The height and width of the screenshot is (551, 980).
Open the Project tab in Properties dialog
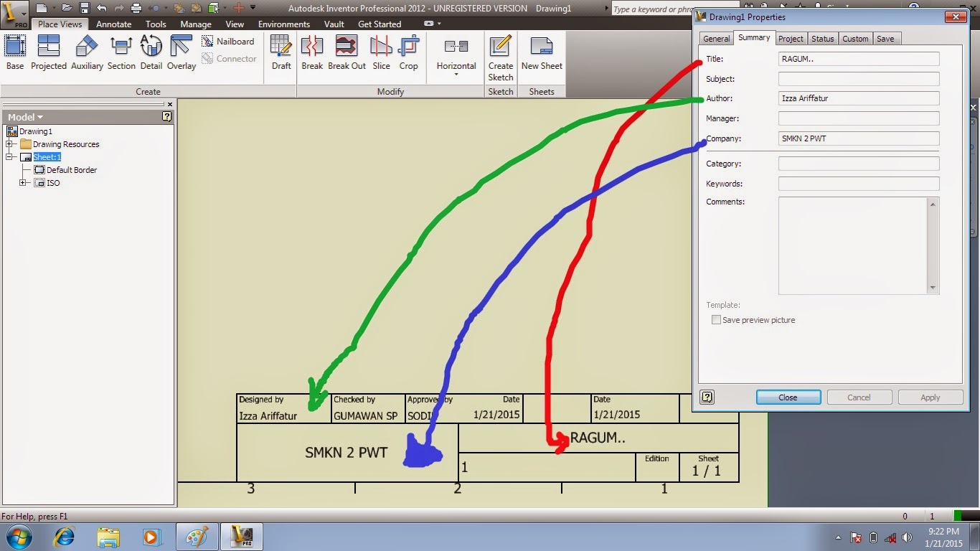[x=791, y=38]
